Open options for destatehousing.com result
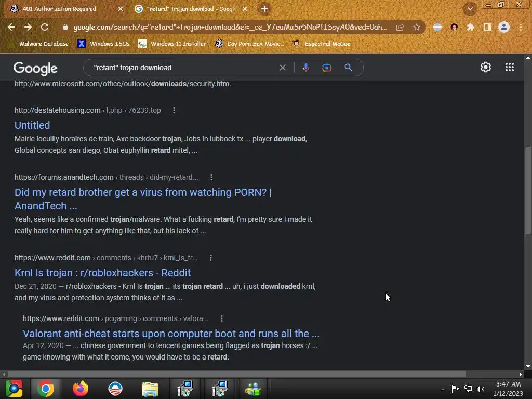 174,110
